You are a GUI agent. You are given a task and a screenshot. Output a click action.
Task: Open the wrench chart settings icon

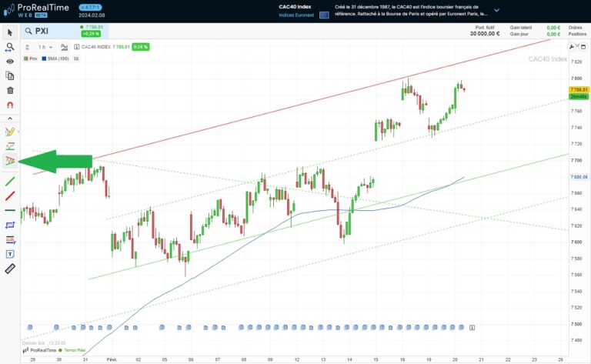[572, 47]
